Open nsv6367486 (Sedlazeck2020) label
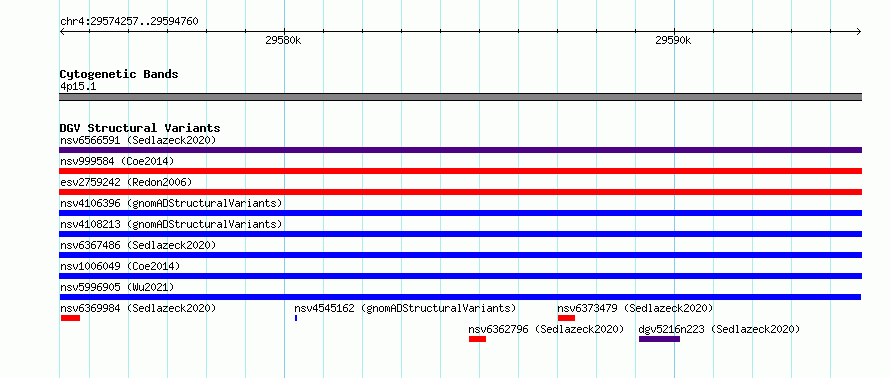The image size is (890, 378). coord(138,245)
